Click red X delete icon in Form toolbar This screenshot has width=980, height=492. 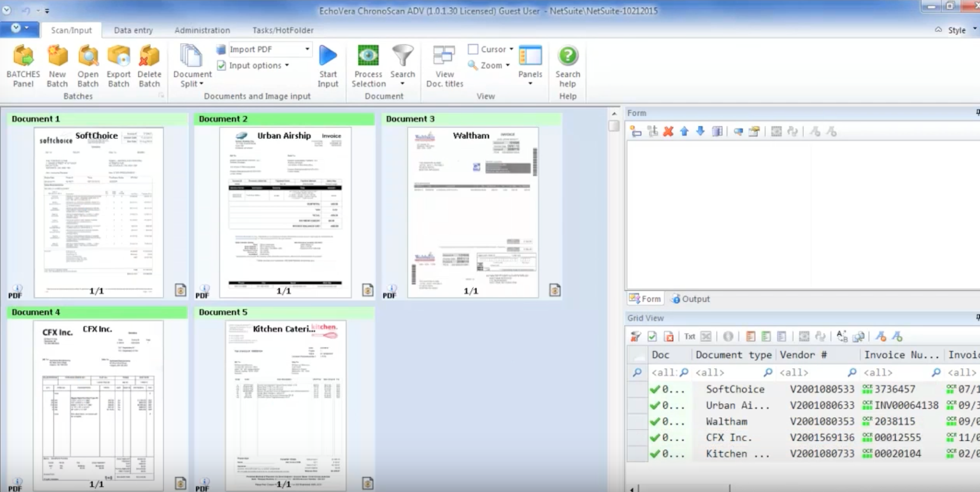(x=668, y=131)
